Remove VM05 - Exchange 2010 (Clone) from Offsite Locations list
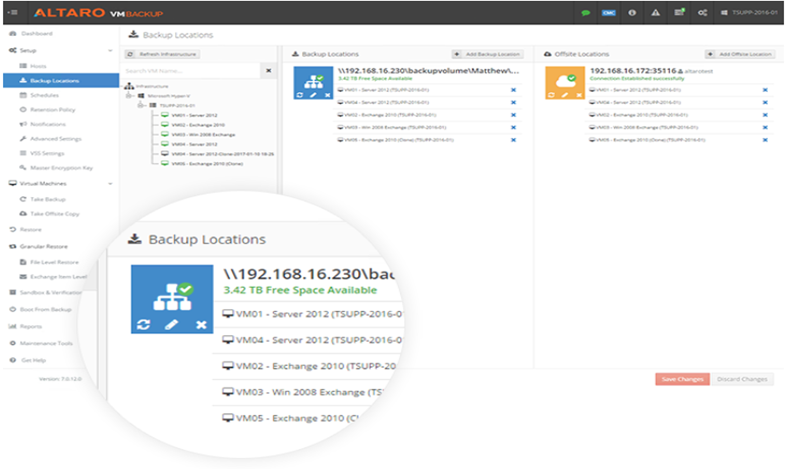The width and height of the screenshot is (786, 469). coord(765,140)
